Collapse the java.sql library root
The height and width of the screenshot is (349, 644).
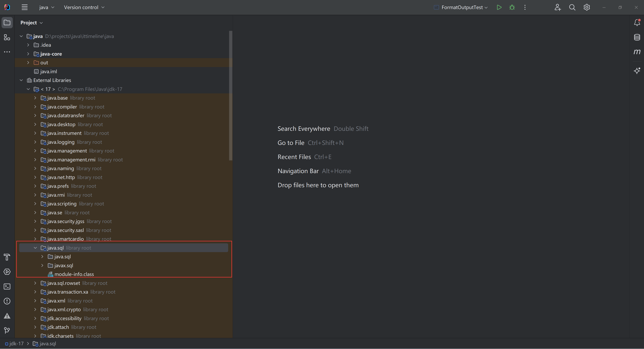35,248
